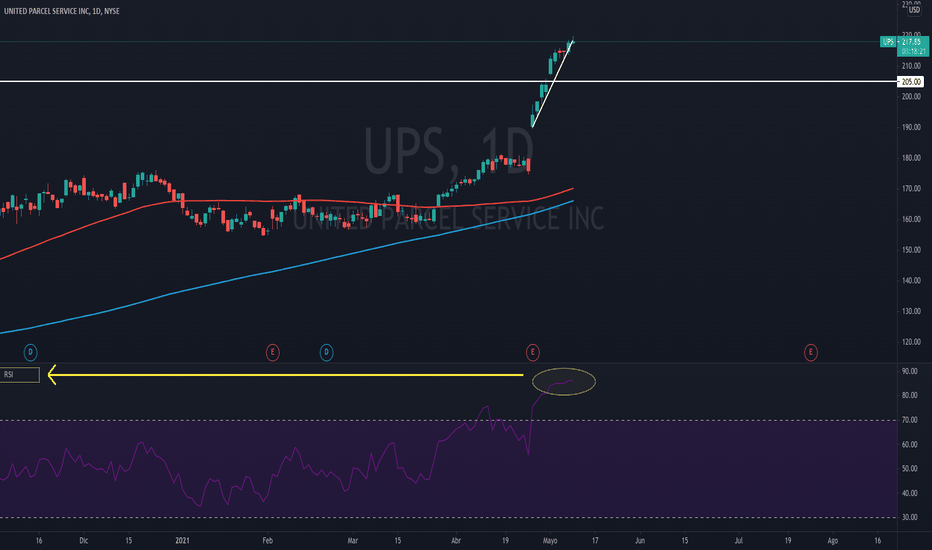Click the Jun date axis label
This screenshot has width=932, height=550.
[x=640, y=540]
